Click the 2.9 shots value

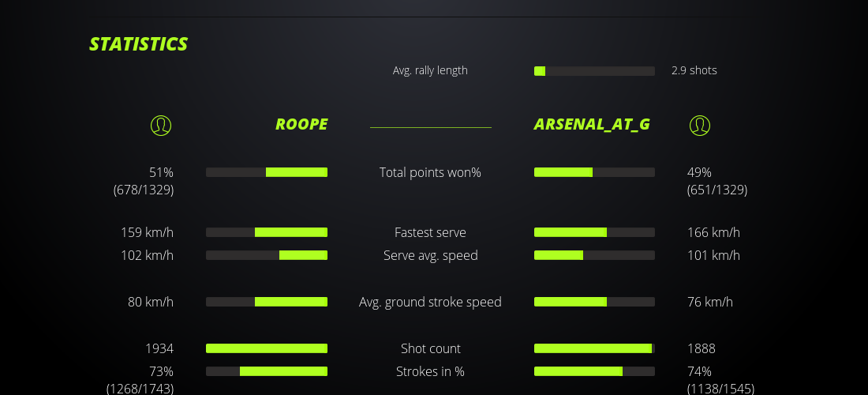[x=694, y=70]
